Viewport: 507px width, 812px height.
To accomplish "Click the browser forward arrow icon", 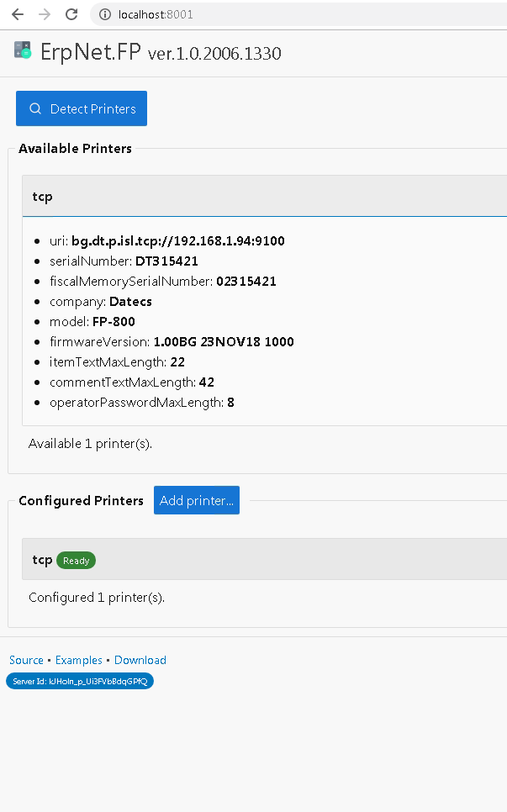I will coord(44,13).
